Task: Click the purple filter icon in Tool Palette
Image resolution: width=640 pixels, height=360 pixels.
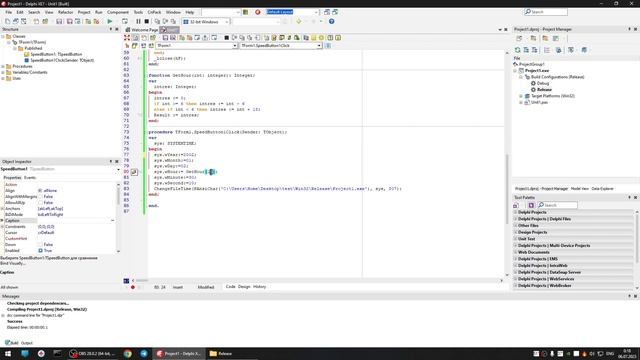Action: click(531, 205)
